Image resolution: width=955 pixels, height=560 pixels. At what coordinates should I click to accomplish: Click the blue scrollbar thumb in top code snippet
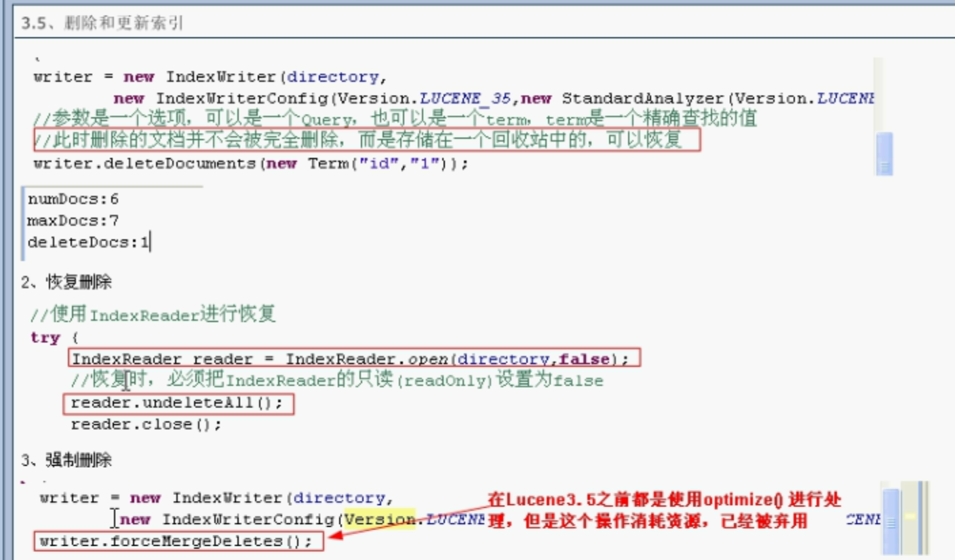tap(884, 153)
